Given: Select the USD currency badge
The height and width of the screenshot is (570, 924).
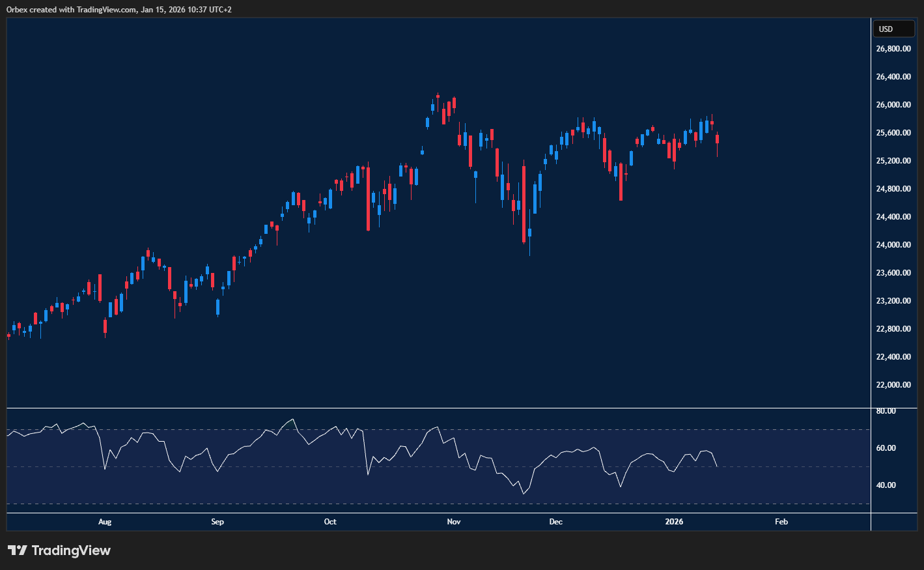Looking at the screenshot, I should point(893,29).
